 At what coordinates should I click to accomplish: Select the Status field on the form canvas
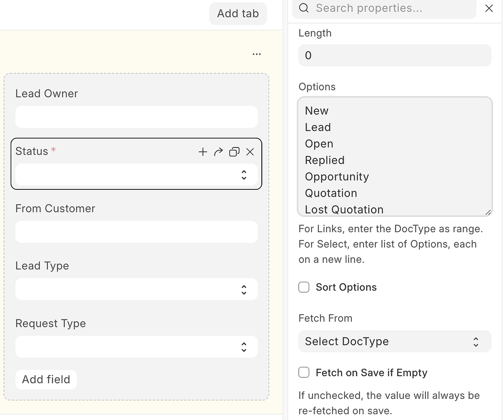98,151
